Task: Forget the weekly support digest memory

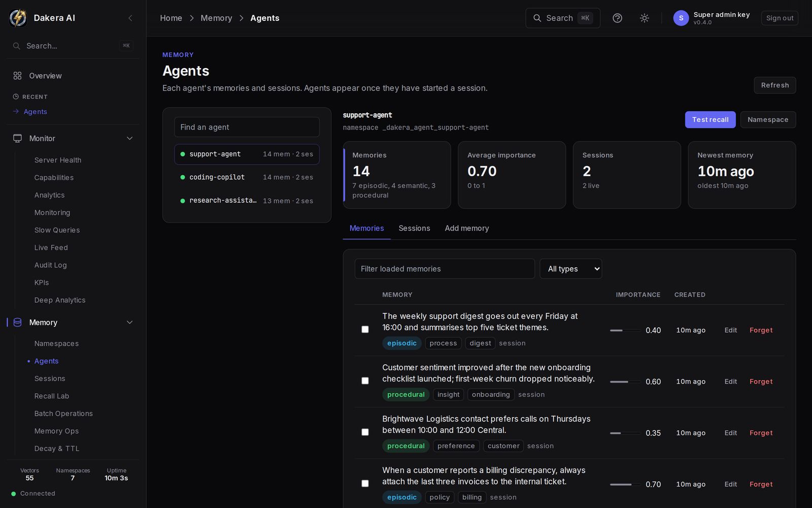Action: click(x=761, y=330)
